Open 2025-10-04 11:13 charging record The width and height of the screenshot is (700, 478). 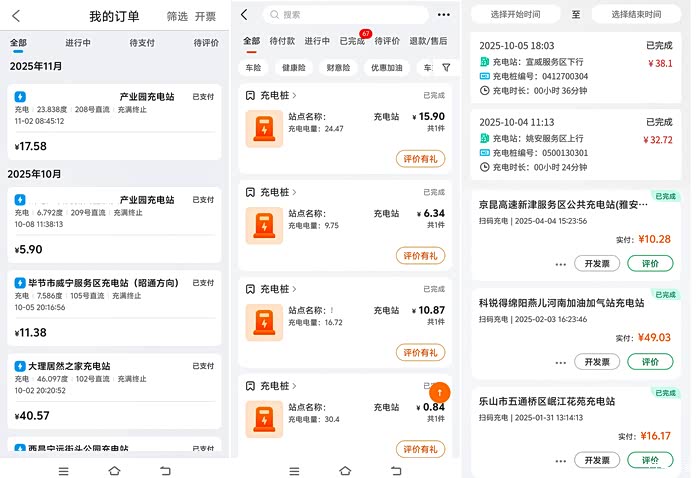(576, 145)
